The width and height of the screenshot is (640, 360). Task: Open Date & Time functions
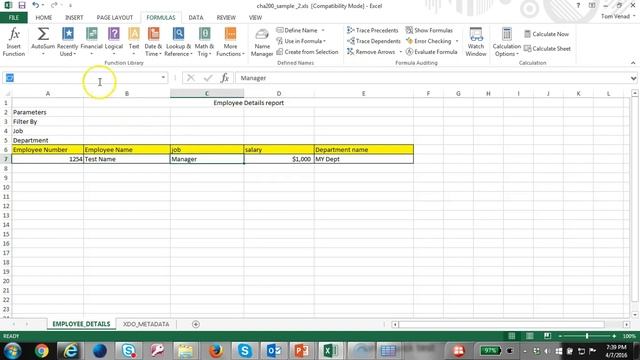point(153,42)
